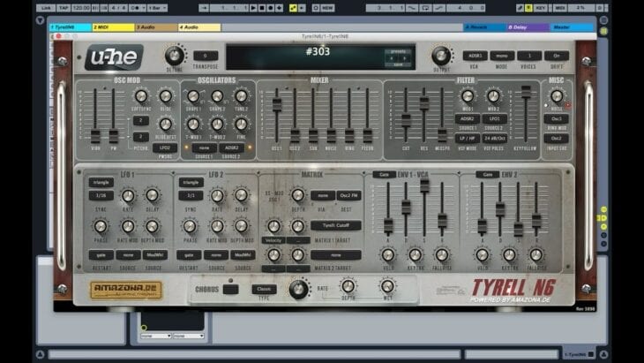The height and width of the screenshot is (363, 644).
Task: Click the transport stop button
Action: pos(262,8)
